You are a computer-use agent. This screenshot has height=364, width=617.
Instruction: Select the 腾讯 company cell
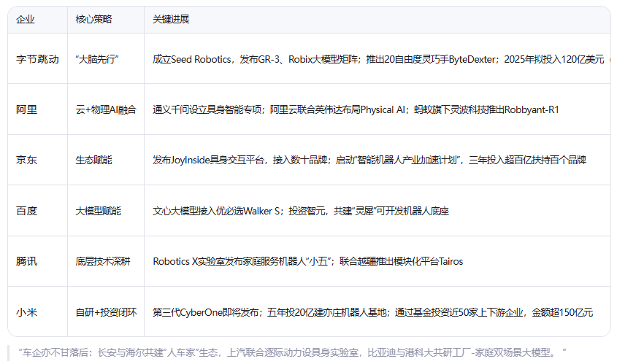(27, 261)
